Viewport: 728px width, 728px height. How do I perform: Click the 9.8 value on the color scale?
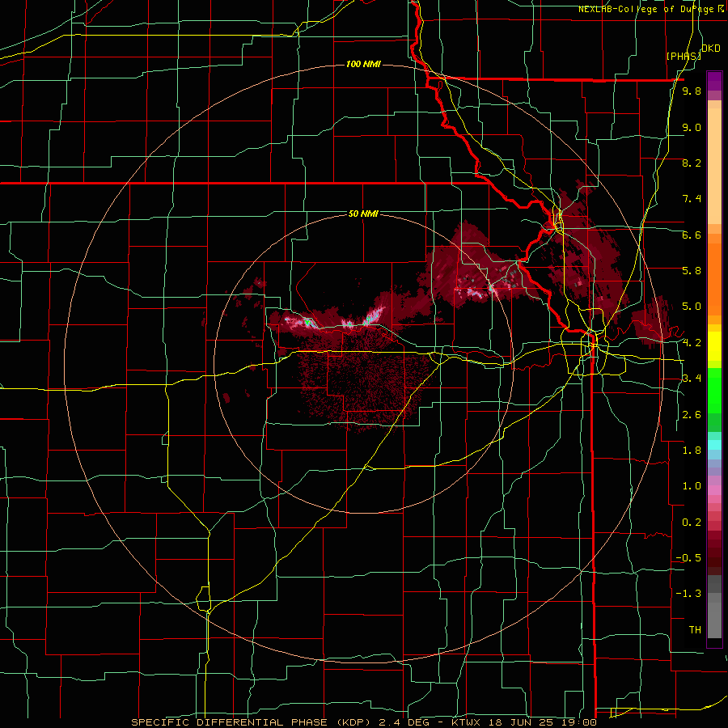[x=692, y=91]
